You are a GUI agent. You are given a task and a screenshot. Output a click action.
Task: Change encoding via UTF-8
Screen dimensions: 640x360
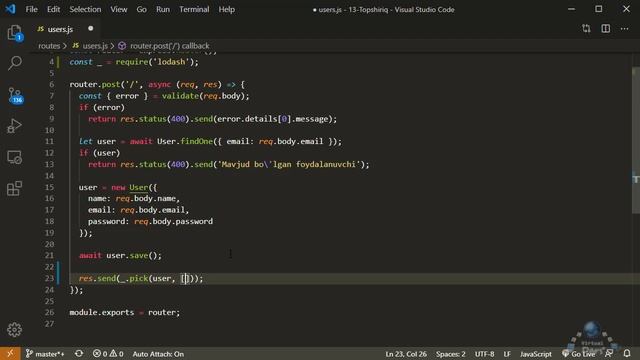[484, 354]
